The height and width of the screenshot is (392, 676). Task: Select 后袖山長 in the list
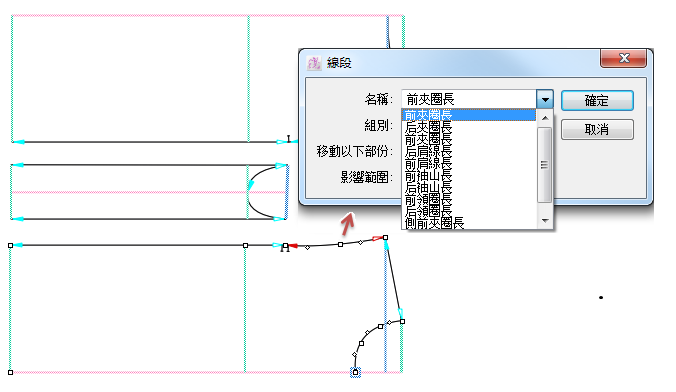[469, 188]
